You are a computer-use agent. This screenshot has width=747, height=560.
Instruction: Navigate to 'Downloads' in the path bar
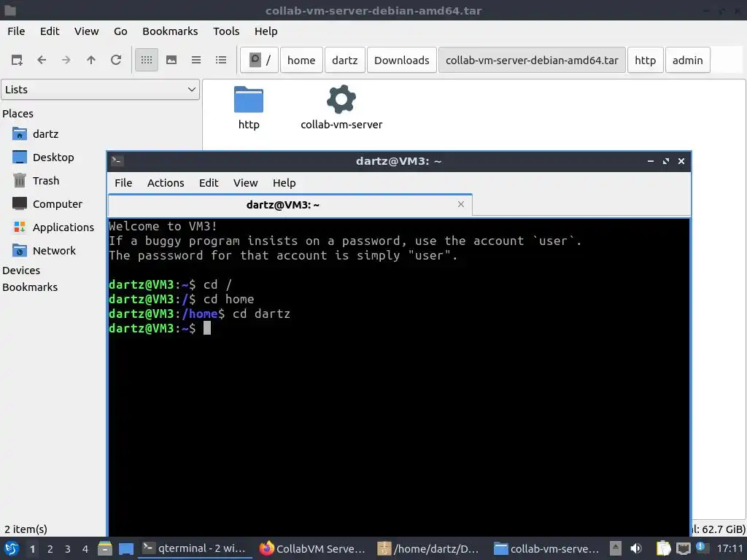[x=402, y=60]
